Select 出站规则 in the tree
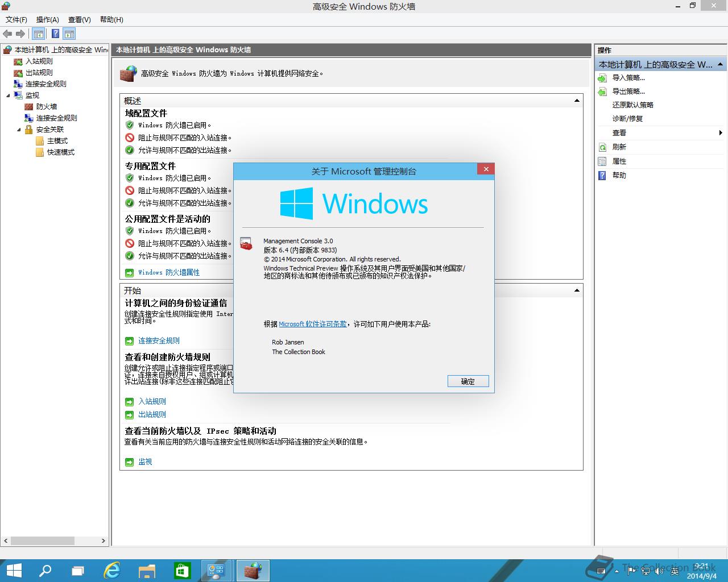The height and width of the screenshot is (582, 728). [x=39, y=73]
